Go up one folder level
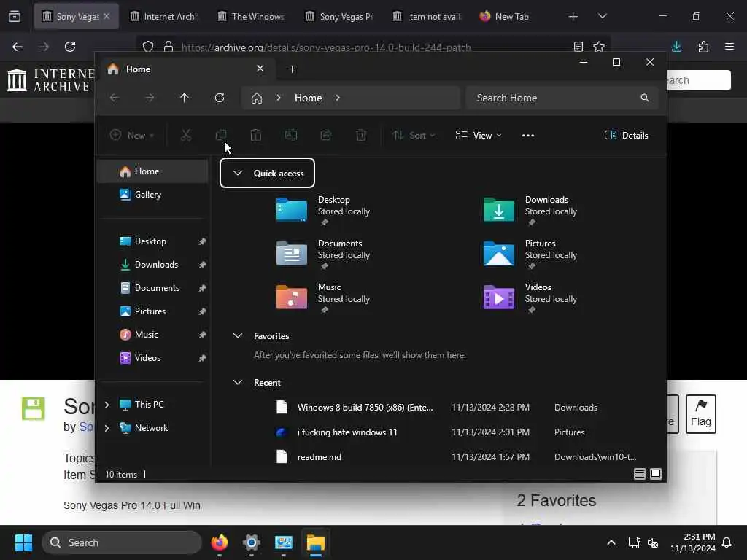747x560 pixels. click(x=185, y=98)
